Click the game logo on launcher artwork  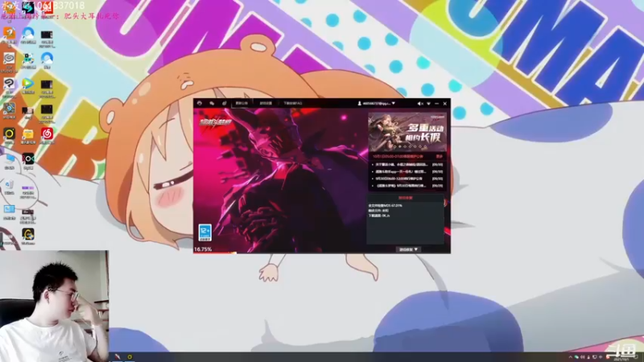click(216, 122)
